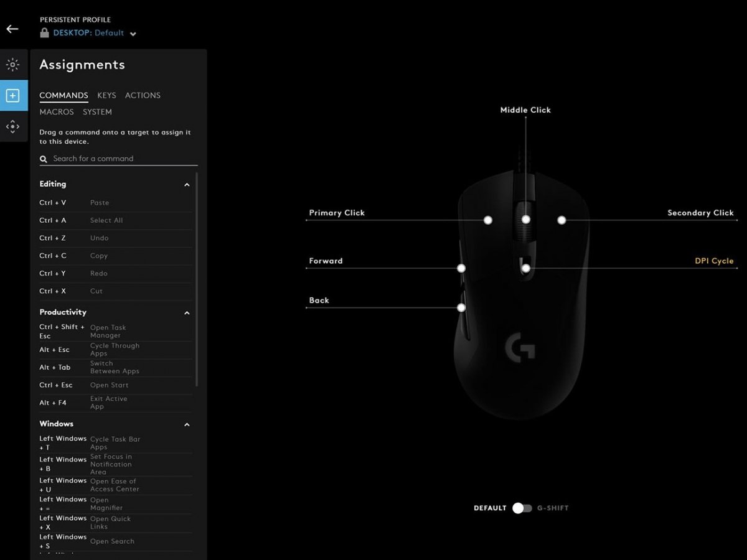The height and width of the screenshot is (560, 747).
Task: Open the LIGHTSYNC lighting settings icon
Action: pyautogui.click(x=13, y=65)
